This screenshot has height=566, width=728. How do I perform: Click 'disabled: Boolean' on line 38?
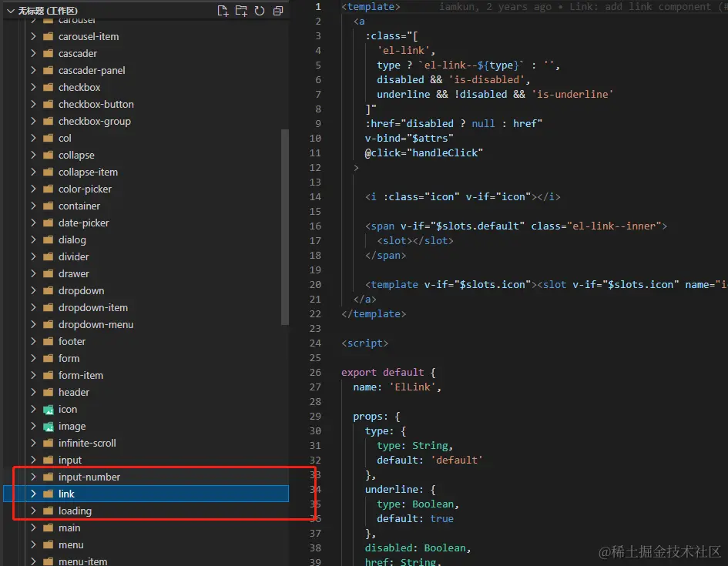click(415, 548)
